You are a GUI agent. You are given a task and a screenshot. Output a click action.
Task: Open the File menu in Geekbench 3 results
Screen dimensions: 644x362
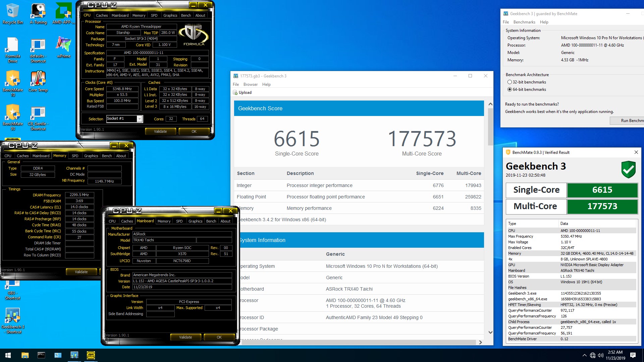point(236,84)
